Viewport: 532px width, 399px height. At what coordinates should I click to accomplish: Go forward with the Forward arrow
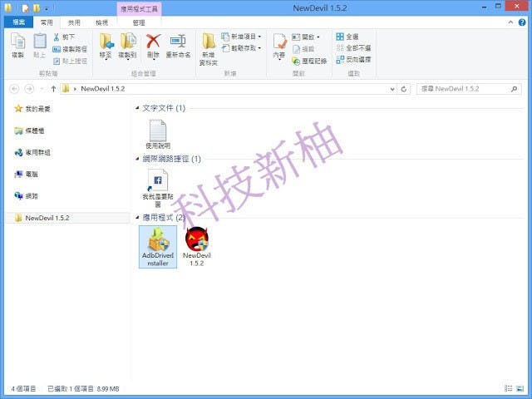pyautogui.click(x=30, y=89)
